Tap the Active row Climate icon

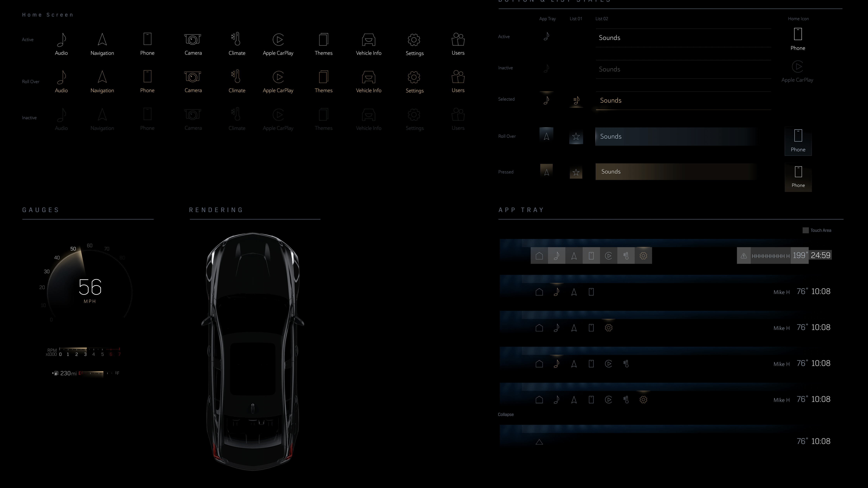tap(237, 39)
